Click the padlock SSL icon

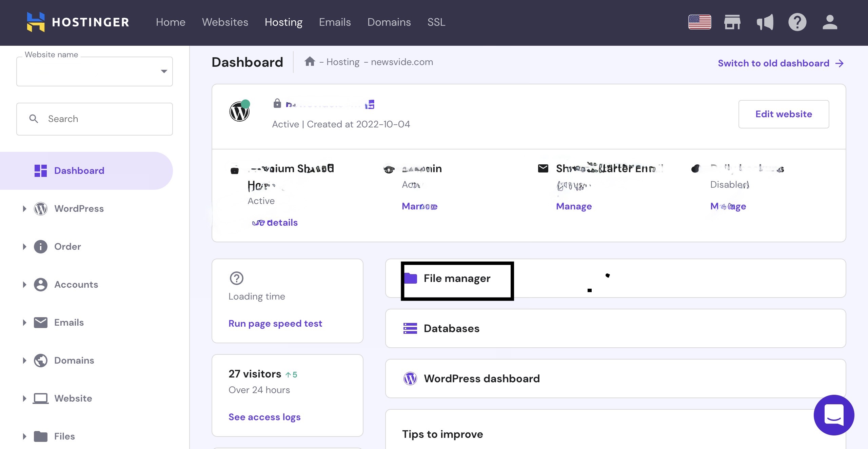pyautogui.click(x=277, y=103)
